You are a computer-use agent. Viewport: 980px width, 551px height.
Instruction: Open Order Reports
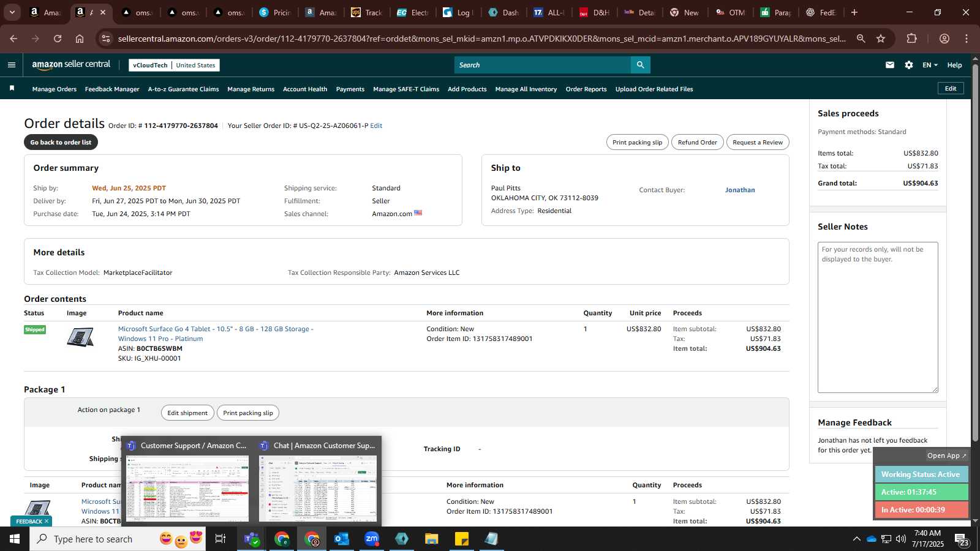586,89
